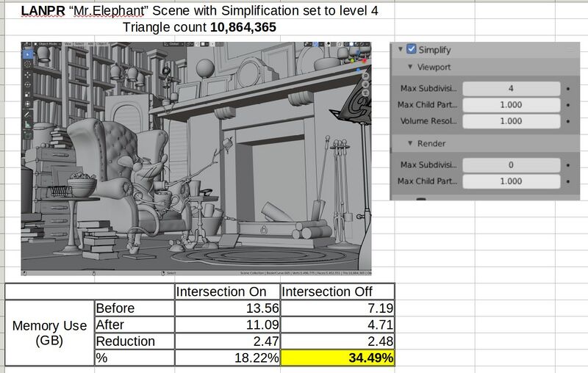
Task: Click the Volume Resolution field 1.000
Action: (x=511, y=121)
